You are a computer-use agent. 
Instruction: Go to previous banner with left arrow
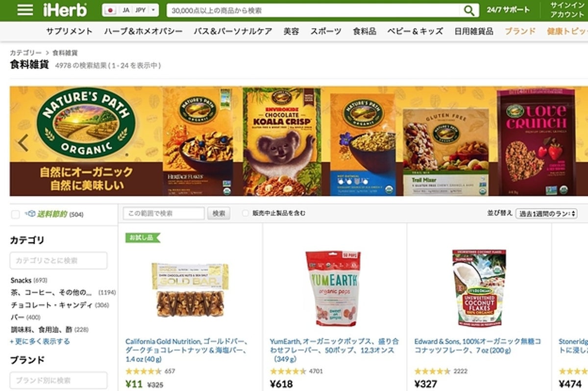(23, 142)
